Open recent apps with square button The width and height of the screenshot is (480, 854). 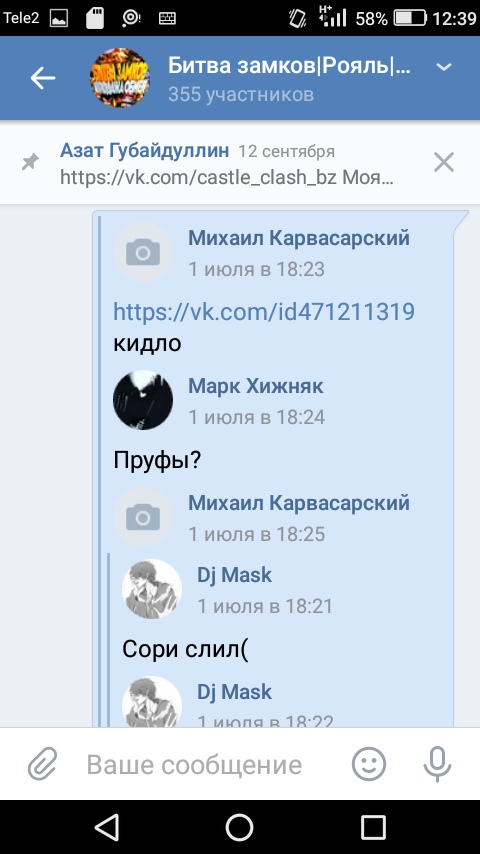pos(373,828)
